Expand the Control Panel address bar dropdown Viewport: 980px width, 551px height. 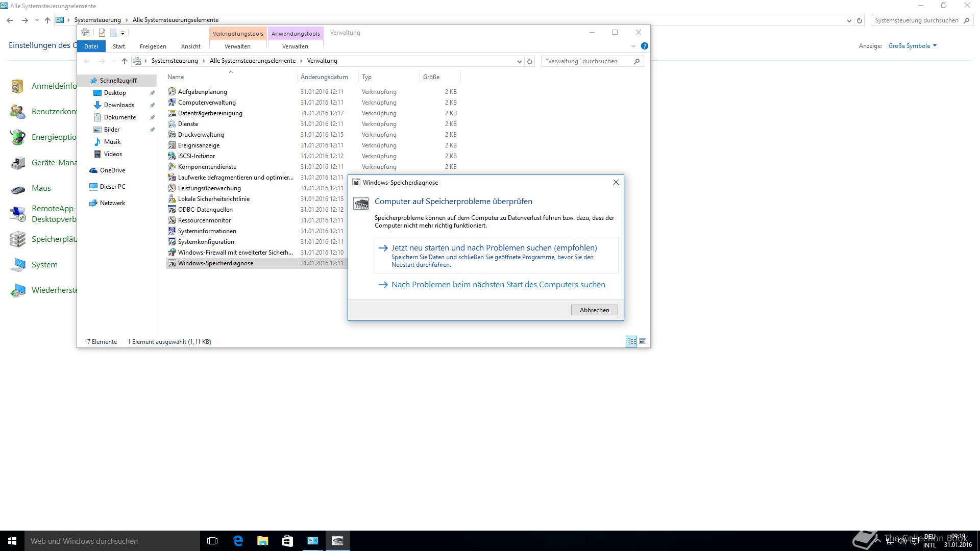coord(849,20)
